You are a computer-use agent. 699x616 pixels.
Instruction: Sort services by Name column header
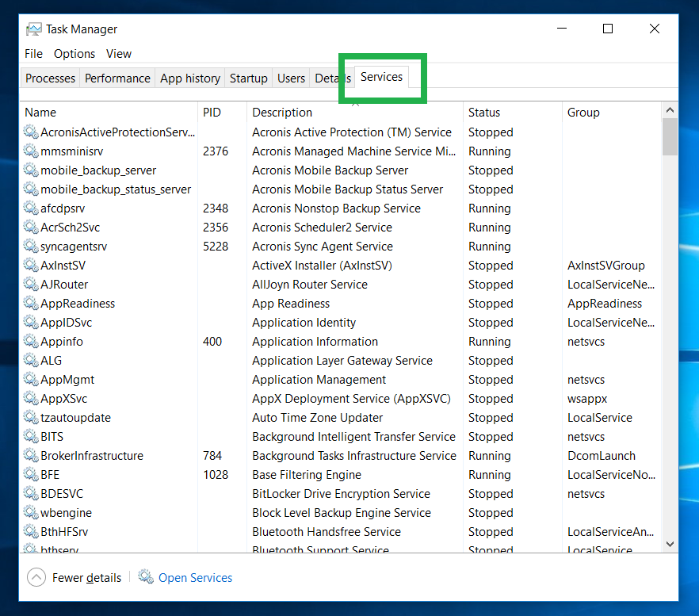click(x=109, y=113)
